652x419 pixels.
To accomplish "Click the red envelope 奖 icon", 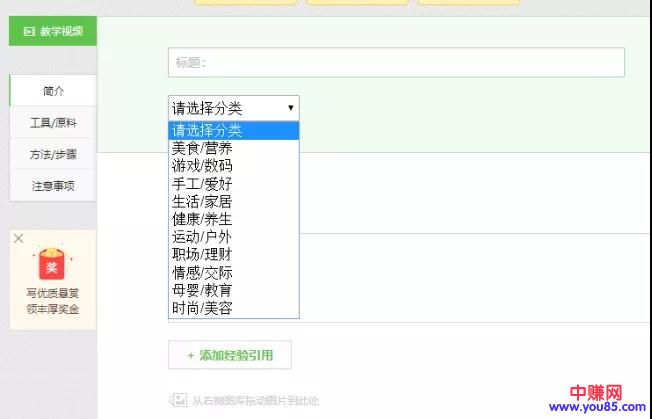I will [x=50, y=264].
